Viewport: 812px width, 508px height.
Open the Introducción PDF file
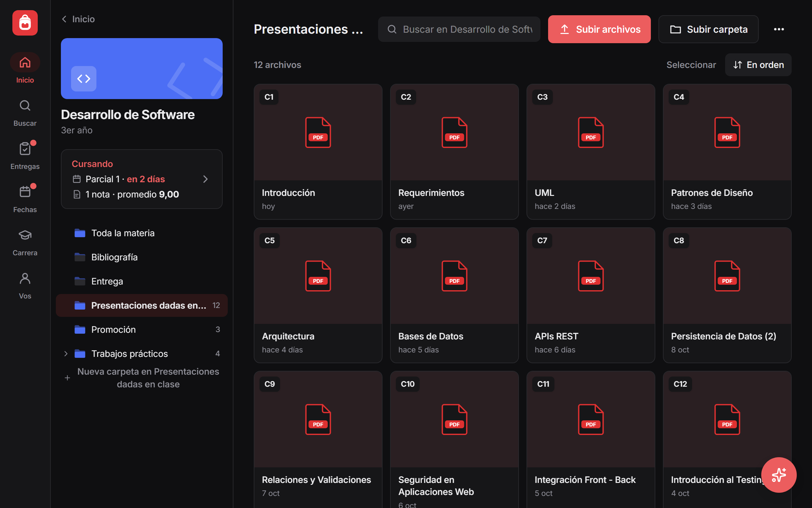(318, 151)
